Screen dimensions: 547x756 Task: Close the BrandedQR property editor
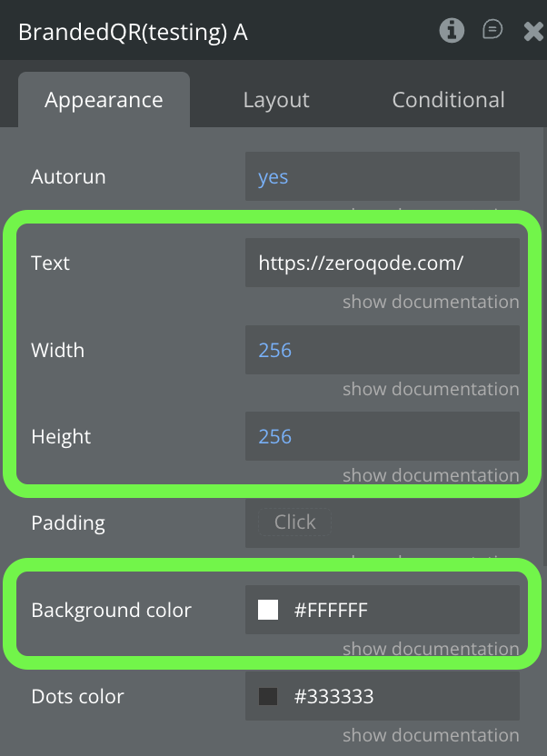[534, 32]
